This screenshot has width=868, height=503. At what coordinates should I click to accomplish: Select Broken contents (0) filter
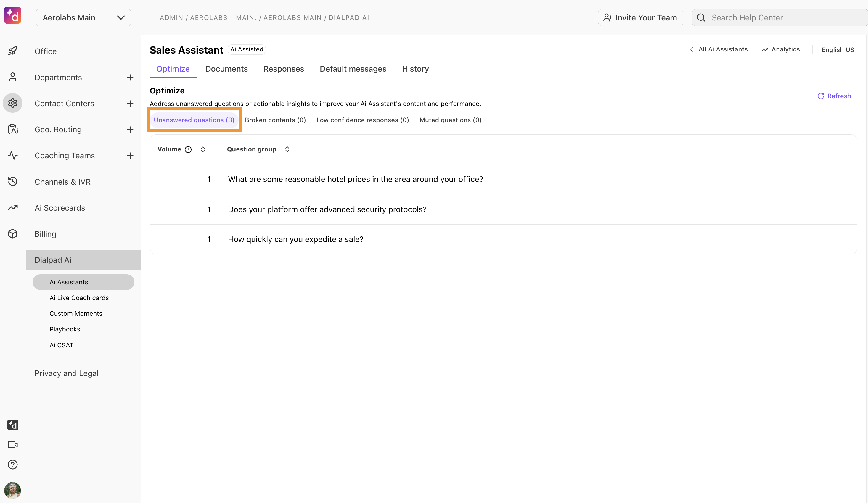click(x=275, y=120)
